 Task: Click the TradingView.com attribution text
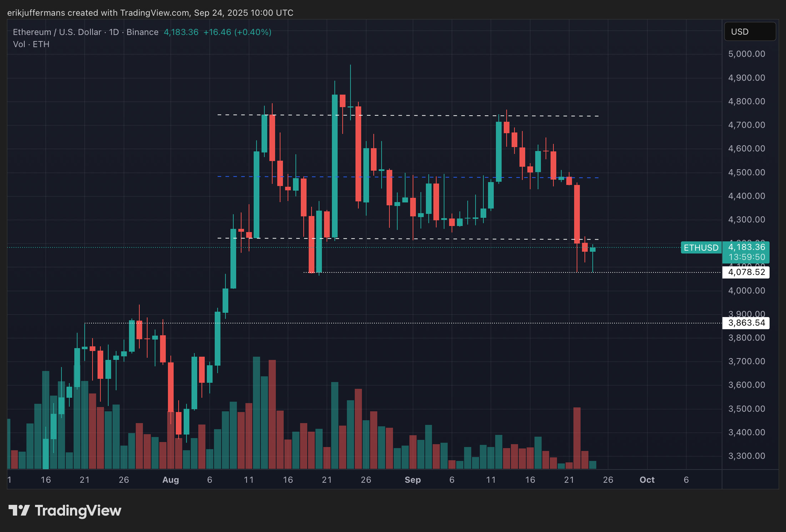pyautogui.click(x=154, y=13)
